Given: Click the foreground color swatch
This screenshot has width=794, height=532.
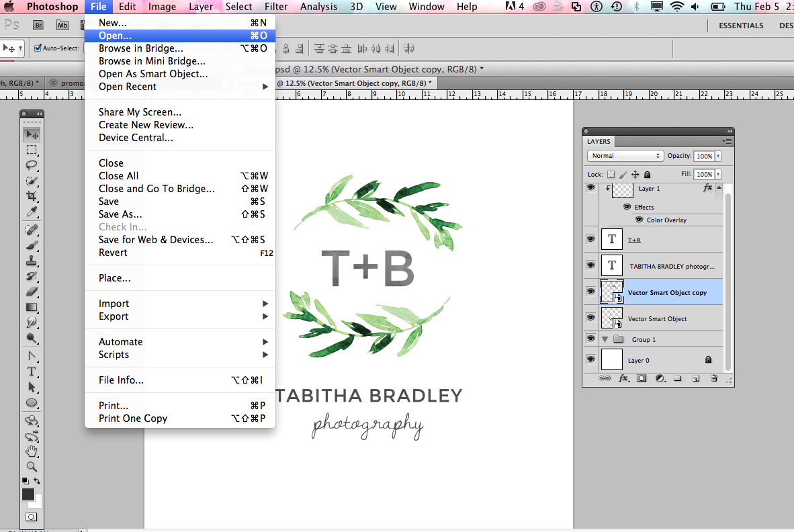Looking at the screenshot, I should pos(28,494).
